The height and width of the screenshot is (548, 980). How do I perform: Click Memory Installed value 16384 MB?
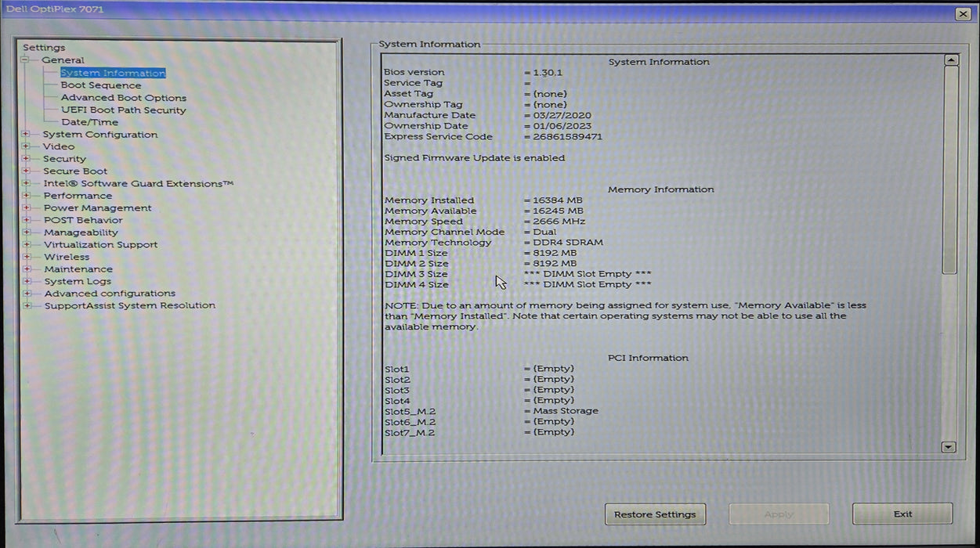pyautogui.click(x=558, y=200)
